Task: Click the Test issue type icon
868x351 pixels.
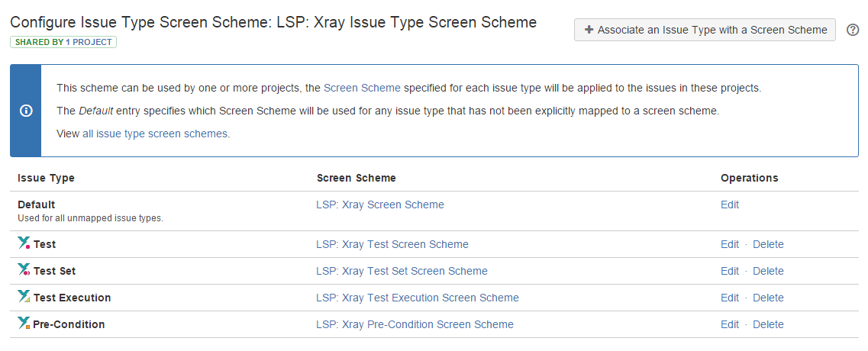Action: [x=24, y=243]
